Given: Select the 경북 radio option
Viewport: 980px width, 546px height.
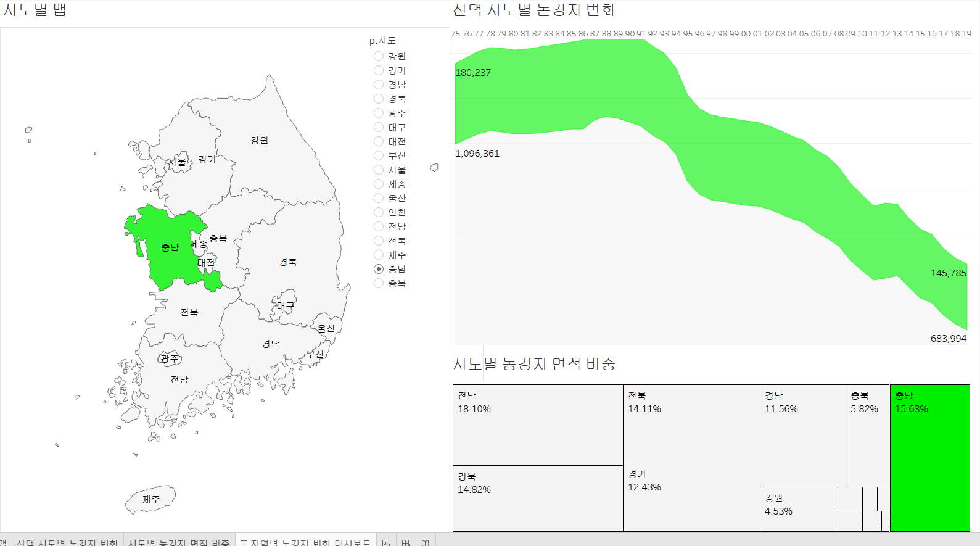Looking at the screenshot, I should [379, 99].
